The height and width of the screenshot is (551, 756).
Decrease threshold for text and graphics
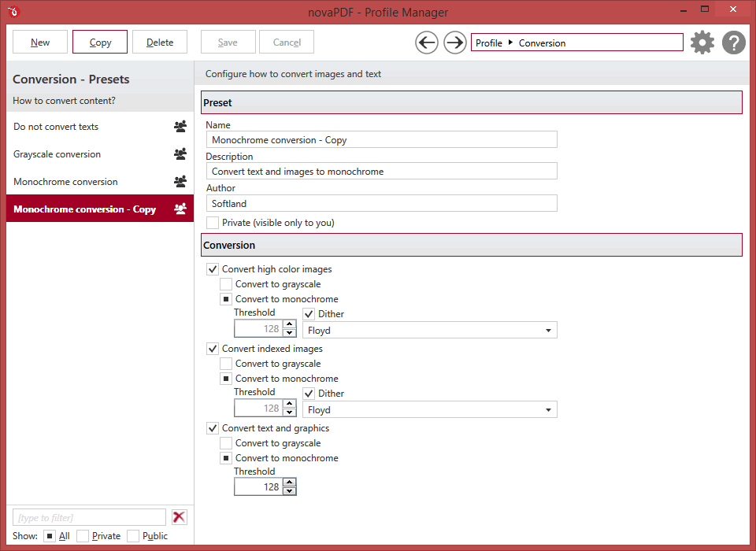[289, 490]
